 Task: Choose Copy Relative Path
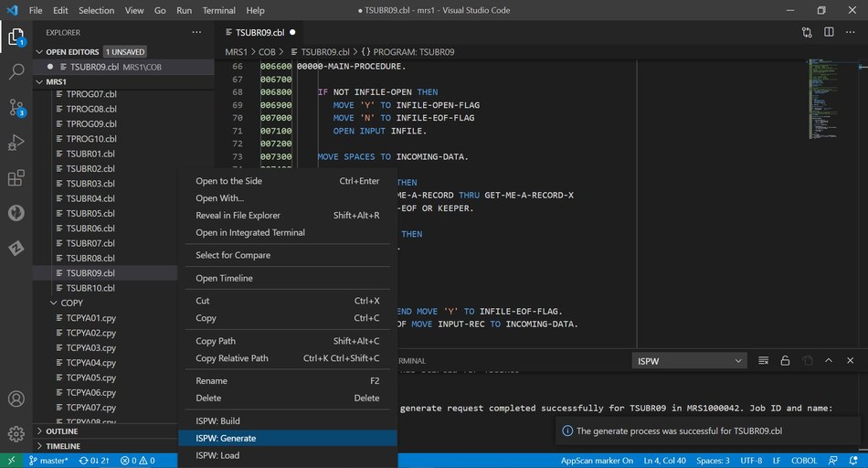coord(288,358)
